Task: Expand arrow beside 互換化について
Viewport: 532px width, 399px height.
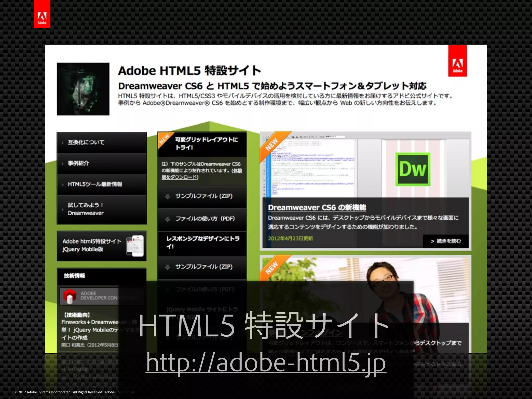Action: tap(63, 143)
